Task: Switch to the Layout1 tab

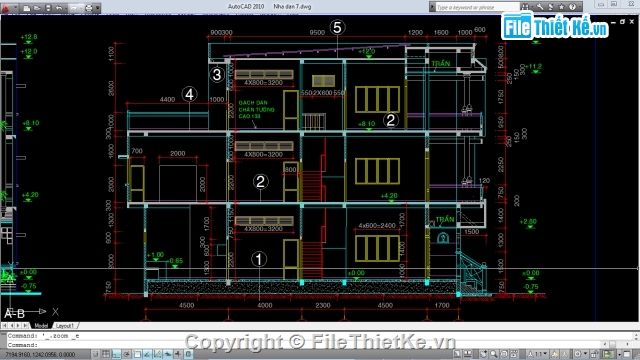Action: click(64, 326)
